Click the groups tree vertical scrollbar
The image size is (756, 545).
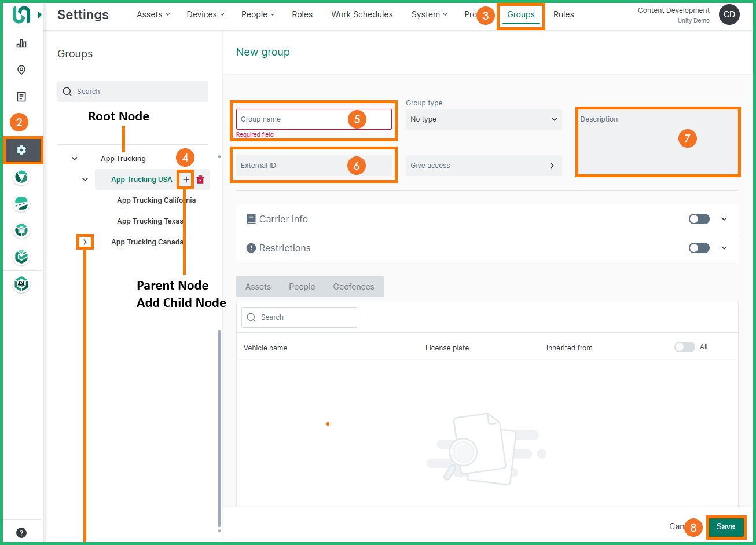pyautogui.click(x=219, y=429)
